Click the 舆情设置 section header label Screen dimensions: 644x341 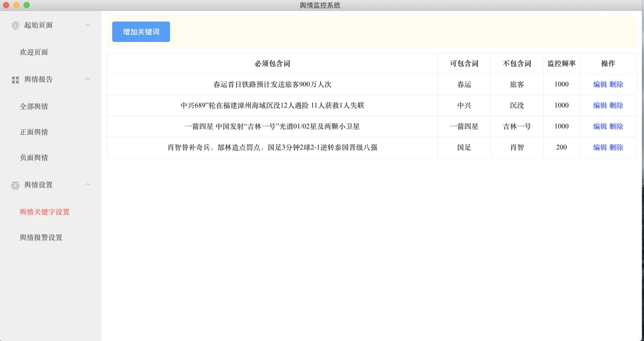pos(38,185)
